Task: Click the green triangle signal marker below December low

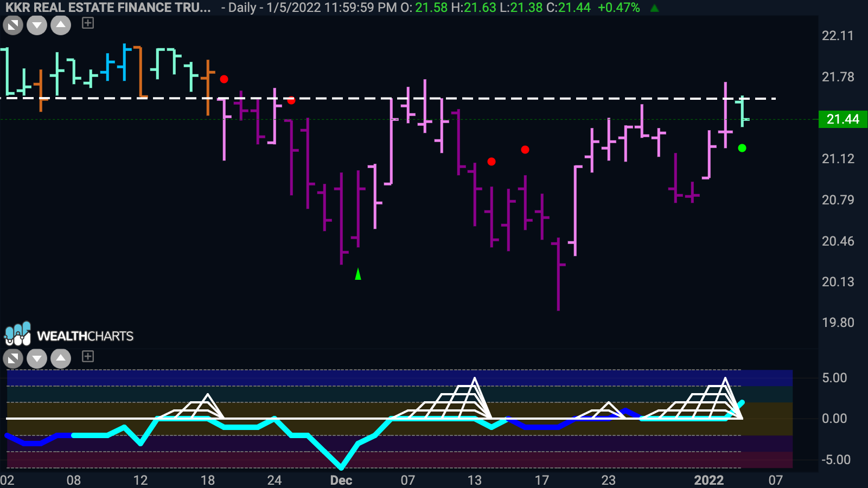Action: click(358, 274)
